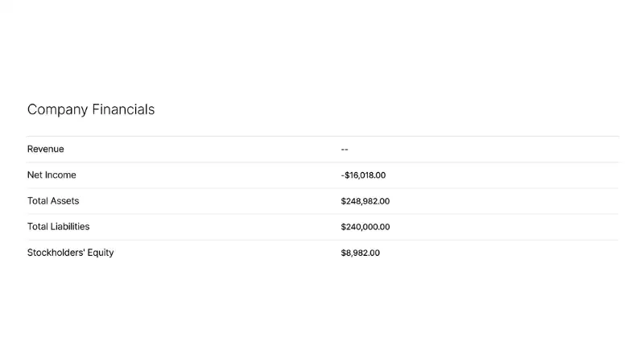Select the Total Liabilities row label
Image resolution: width=644 pixels, height=362 pixels.
click(59, 226)
